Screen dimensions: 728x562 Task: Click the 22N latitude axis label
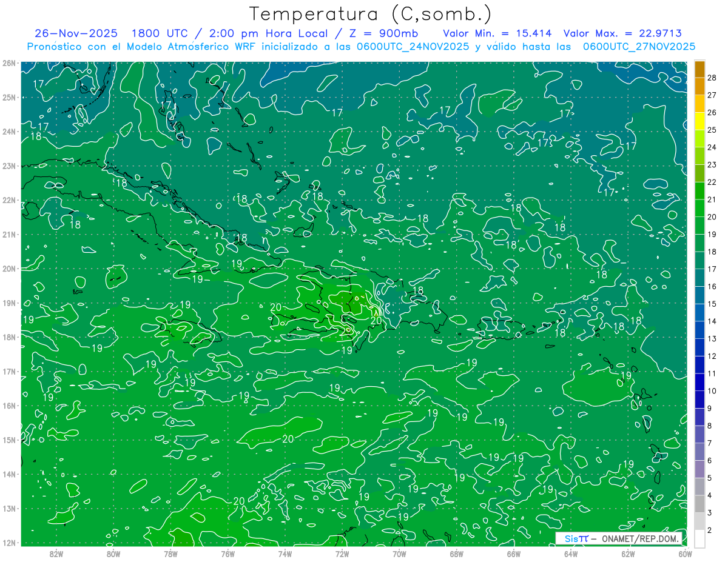tap(8, 200)
